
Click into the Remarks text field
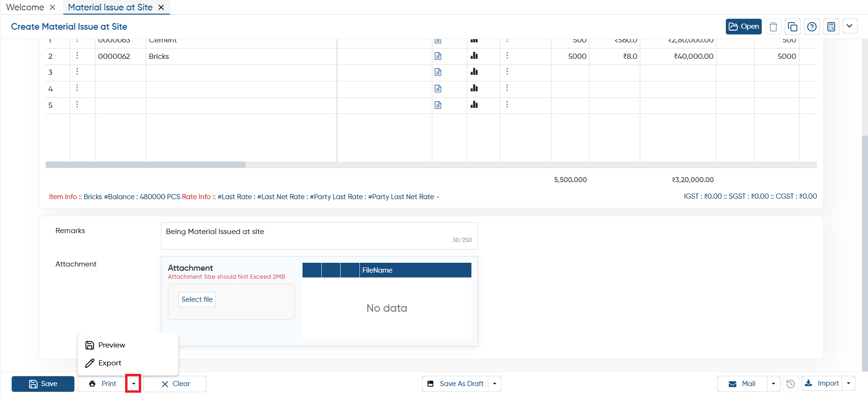[319, 236]
